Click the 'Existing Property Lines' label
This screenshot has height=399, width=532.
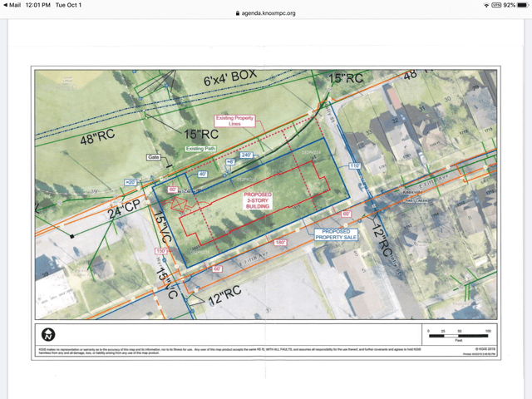(234, 121)
